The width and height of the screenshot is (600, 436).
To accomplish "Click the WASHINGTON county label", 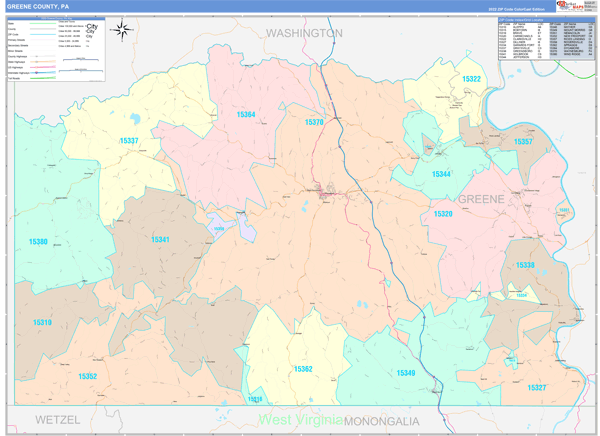I will pos(304,33).
